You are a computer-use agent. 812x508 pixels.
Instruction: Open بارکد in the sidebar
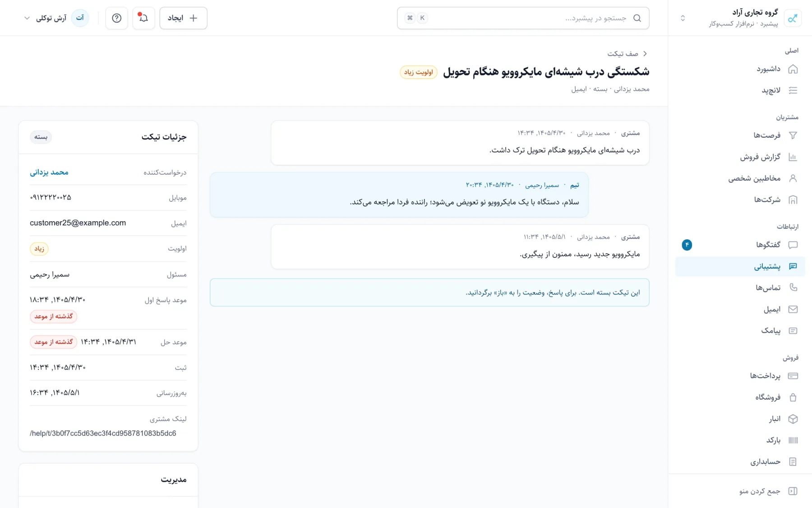click(x=740, y=440)
